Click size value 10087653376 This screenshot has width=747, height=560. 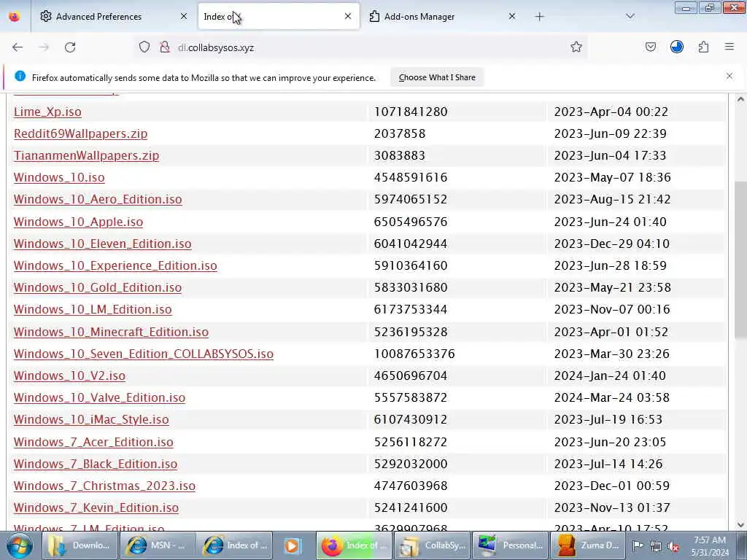point(414,354)
